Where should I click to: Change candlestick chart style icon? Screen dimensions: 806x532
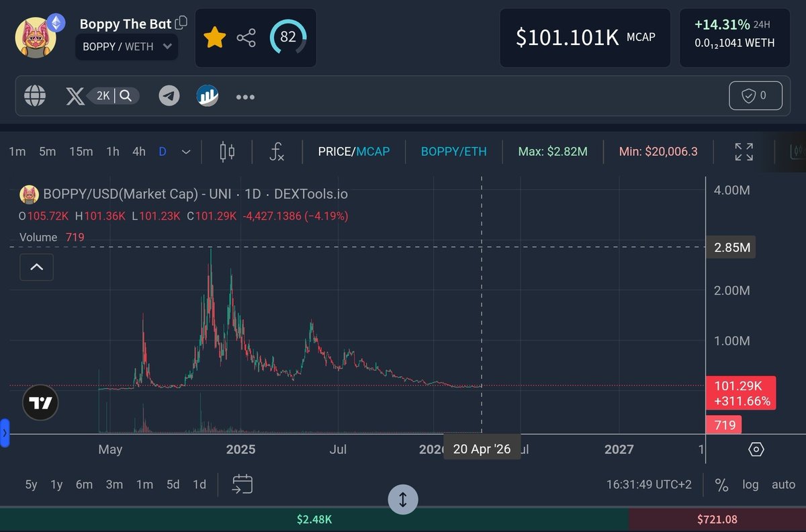(x=227, y=152)
